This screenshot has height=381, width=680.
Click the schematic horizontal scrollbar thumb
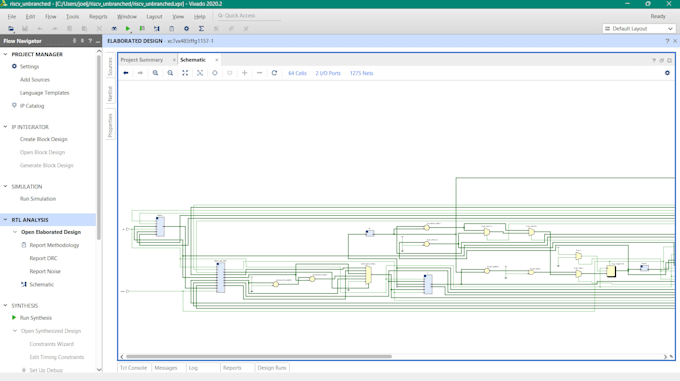pyautogui.click(x=258, y=356)
